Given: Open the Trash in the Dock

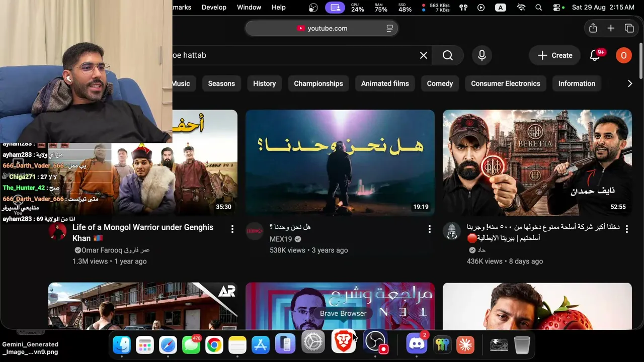Looking at the screenshot, I should coord(522,344).
